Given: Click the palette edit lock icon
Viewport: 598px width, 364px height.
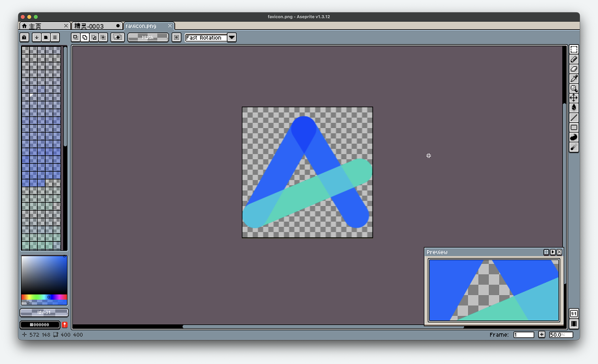Looking at the screenshot, I should pos(24,37).
